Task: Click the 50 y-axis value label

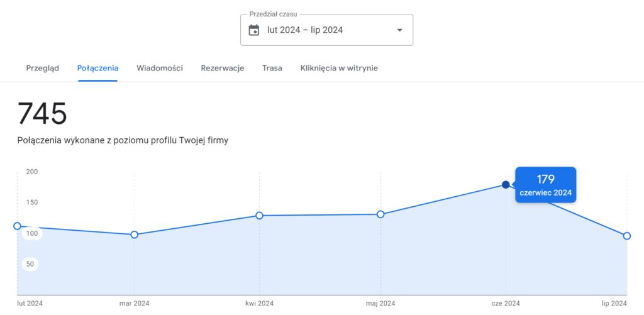Action: pos(30,263)
